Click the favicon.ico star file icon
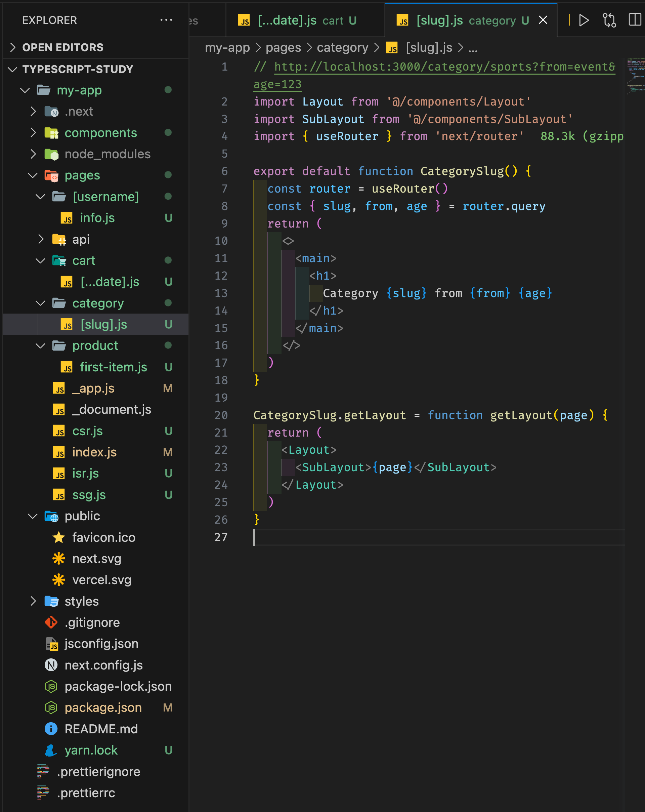The height and width of the screenshot is (812, 645). pos(59,537)
